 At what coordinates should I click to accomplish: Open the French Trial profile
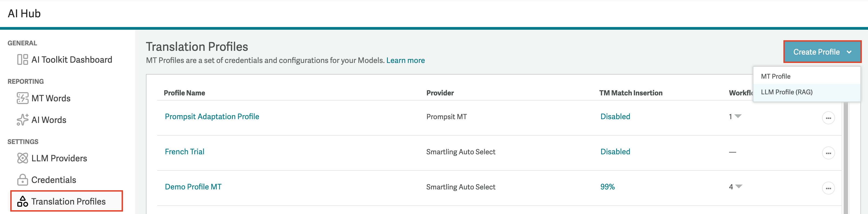tap(184, 151)
